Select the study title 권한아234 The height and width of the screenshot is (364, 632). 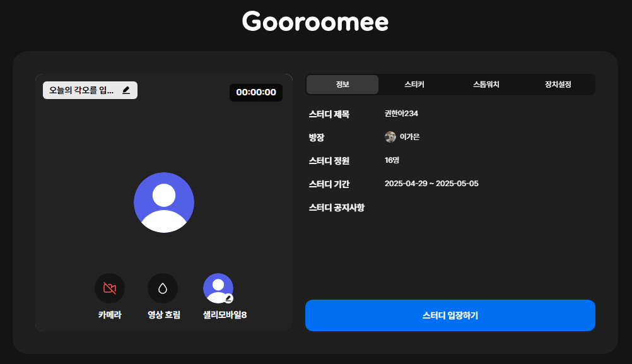pos(401,114)
